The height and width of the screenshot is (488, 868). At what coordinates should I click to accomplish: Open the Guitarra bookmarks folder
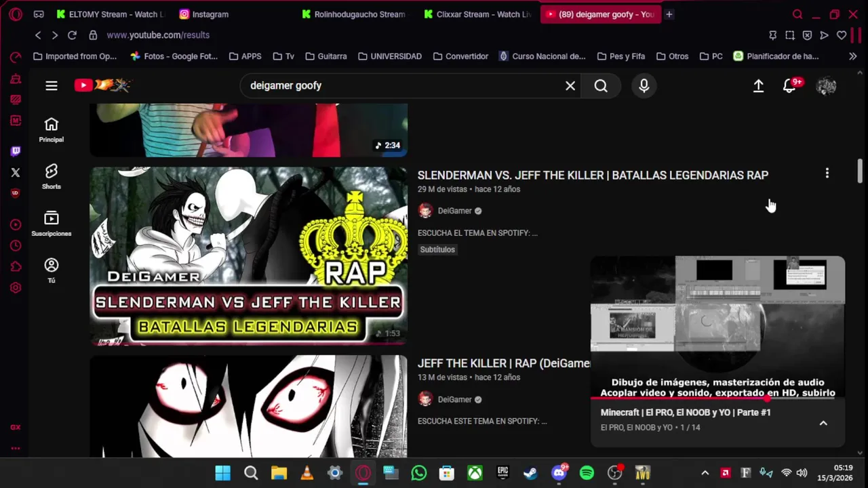click(325, 56)
